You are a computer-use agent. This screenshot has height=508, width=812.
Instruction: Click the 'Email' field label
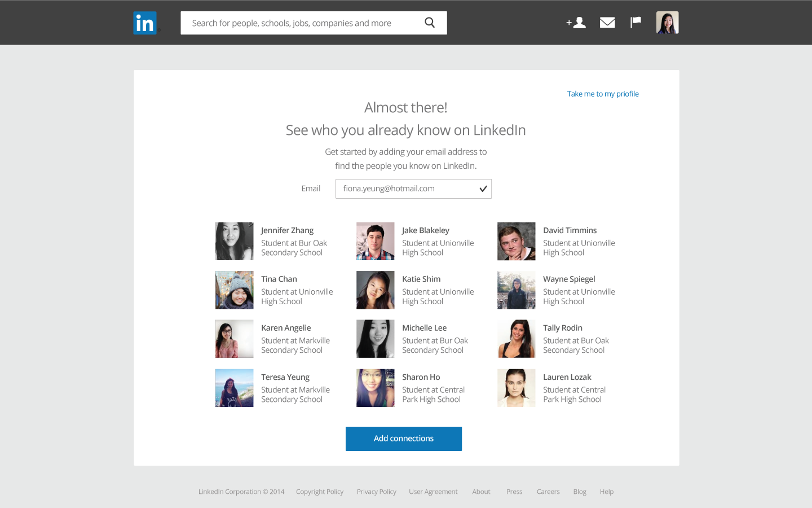click(311, 189)
